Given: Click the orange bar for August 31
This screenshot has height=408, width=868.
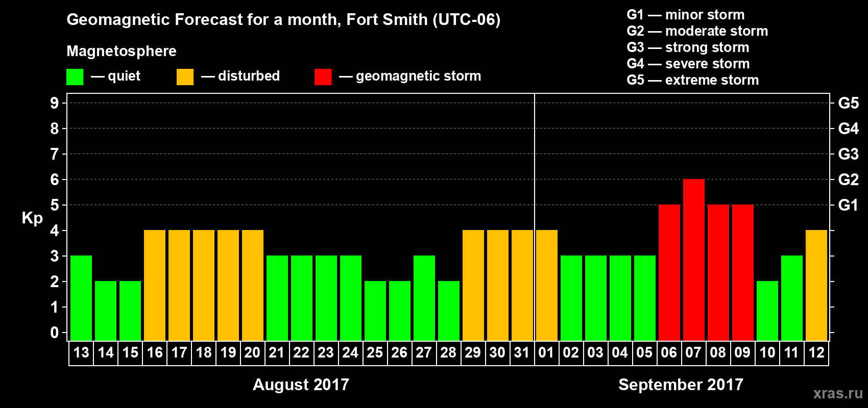Looking at the screenshot, I should pyautogui.click(x=522, y=286).
